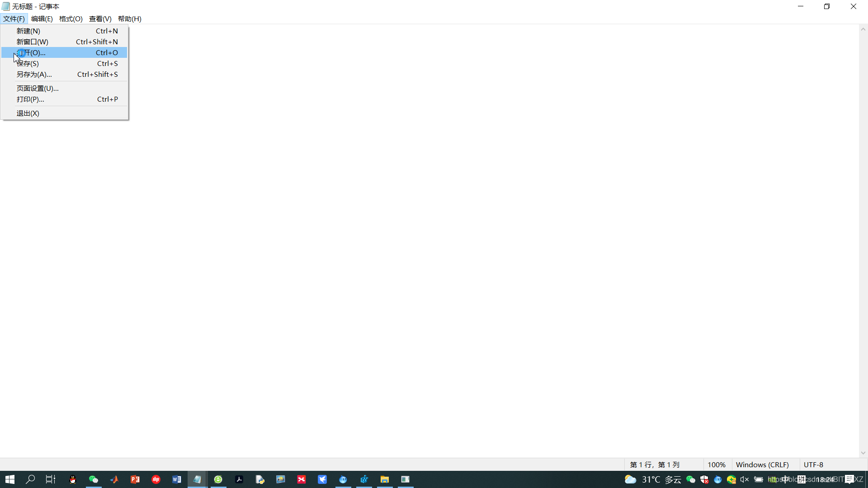Select 另存为(A)... from the file menu
This screenshot has width=868, height=488.
[34, 75]
